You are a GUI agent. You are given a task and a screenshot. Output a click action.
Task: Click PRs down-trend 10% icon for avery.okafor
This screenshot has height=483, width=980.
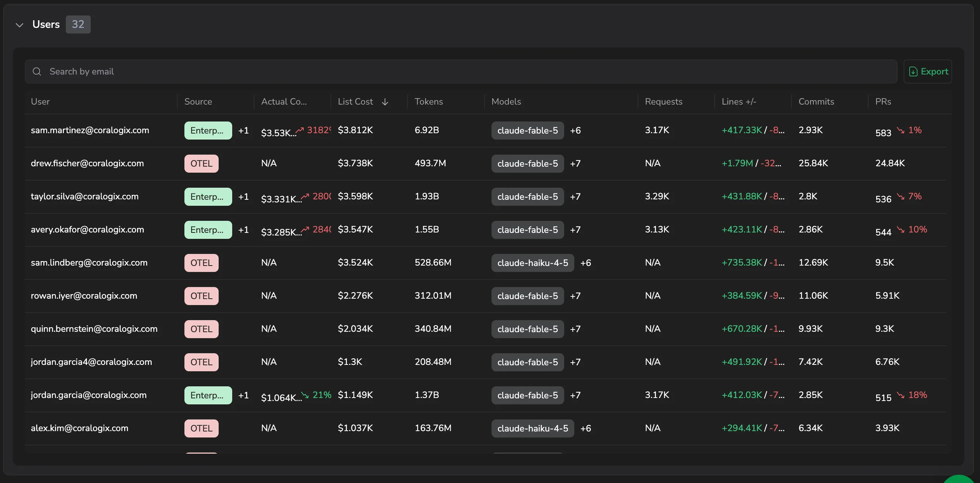click(x=901, y=229)
